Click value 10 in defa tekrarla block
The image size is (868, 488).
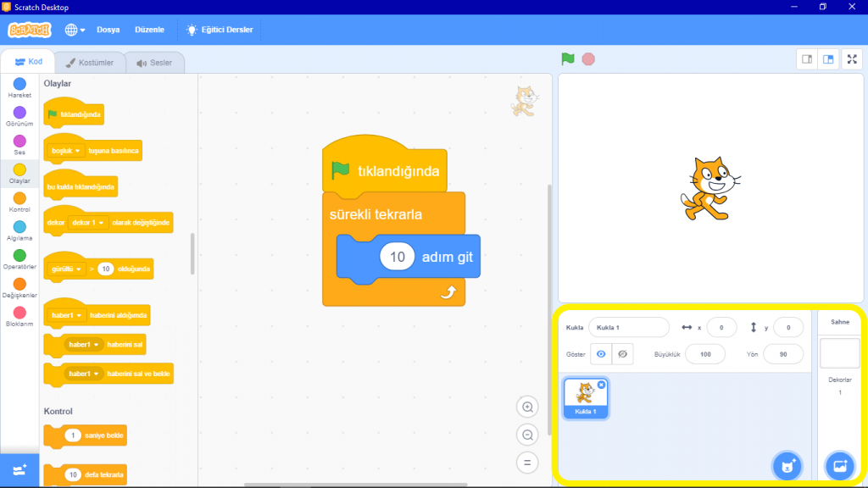(x=73, y=474)
